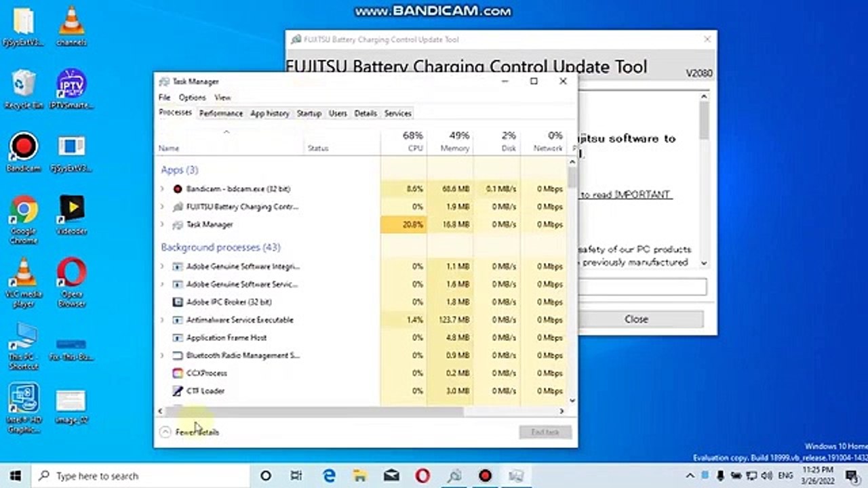Switch to the Startup tab
This screenshot has height=488, width=868.
pos(309,113)
